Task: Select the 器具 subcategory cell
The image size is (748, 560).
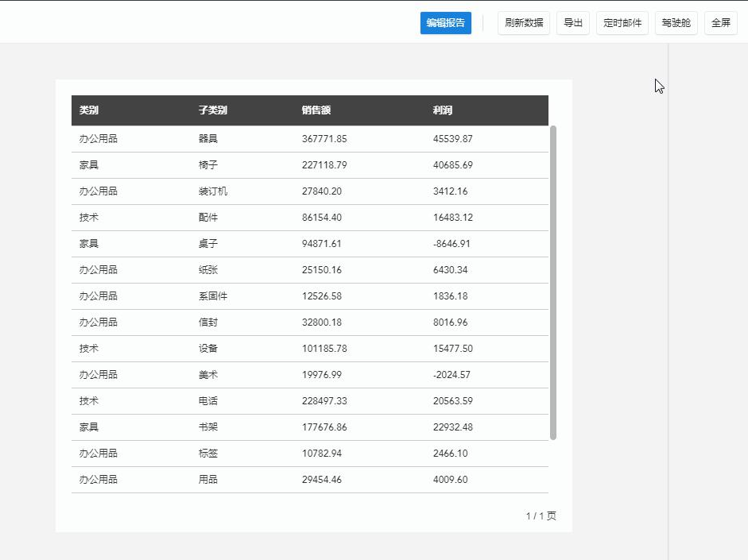Action: pyautogui.click(x=207, y=139)
